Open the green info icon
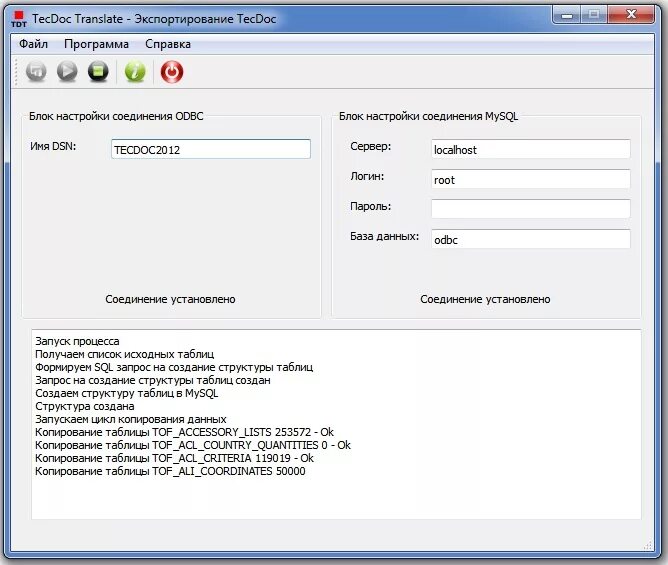Viewport: 668px width, 565px height. [x=135, y=71]
